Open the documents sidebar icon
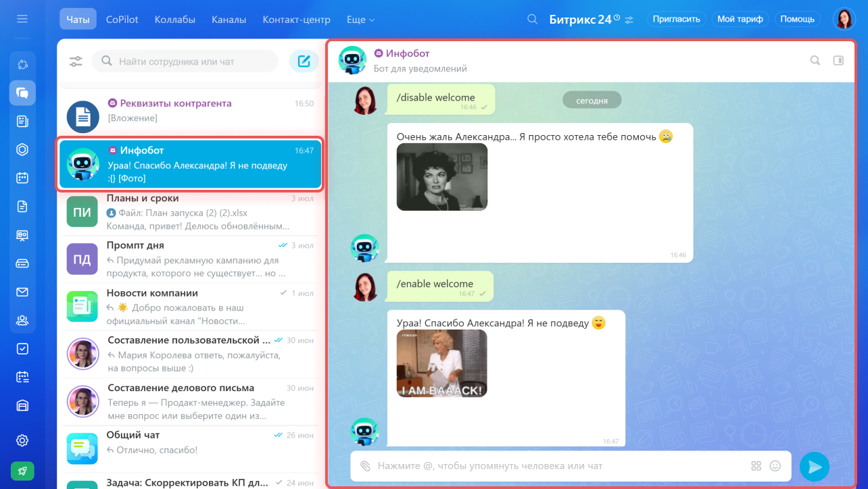The width and height of the screenshot is (868, 489). click(x=22, y=207)
